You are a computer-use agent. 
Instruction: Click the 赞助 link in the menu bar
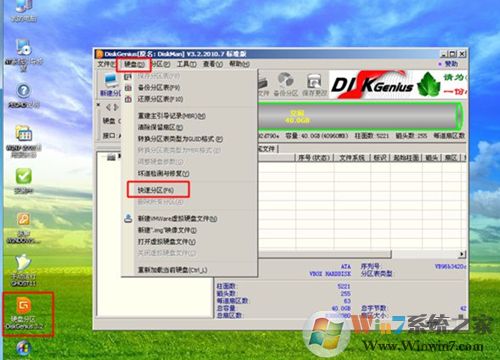[451, 64]
